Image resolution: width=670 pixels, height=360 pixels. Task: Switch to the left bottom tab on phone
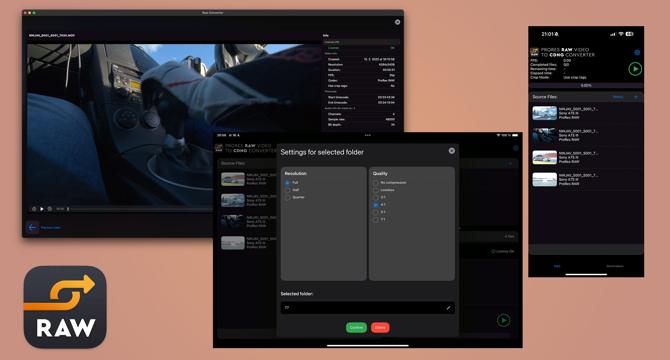coord(557,266)
